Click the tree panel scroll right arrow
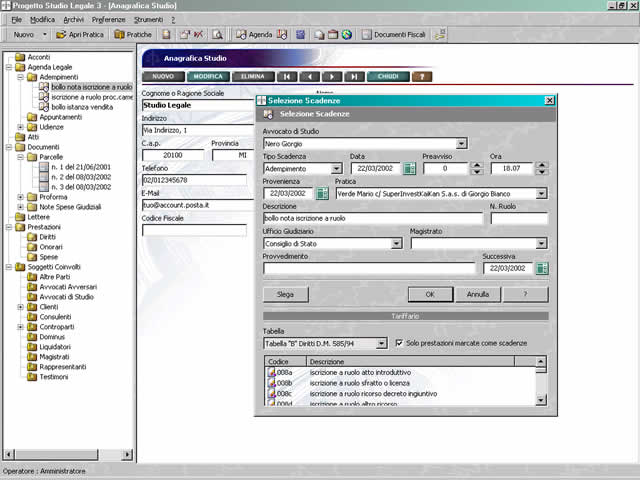640x480 pixels. (127, 454)
